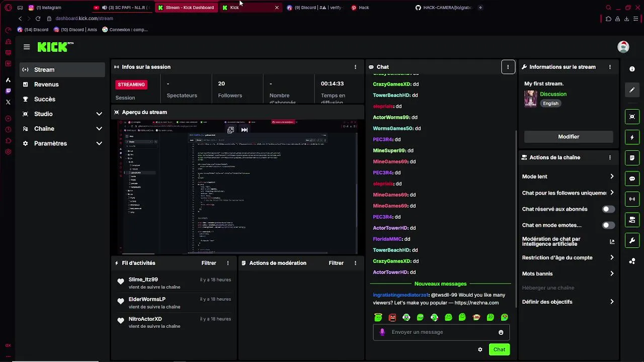Image resolution: width=644 pixels, height=362 pixels.
Task: Click the green Chat send button
Action: tap(499, 349)
